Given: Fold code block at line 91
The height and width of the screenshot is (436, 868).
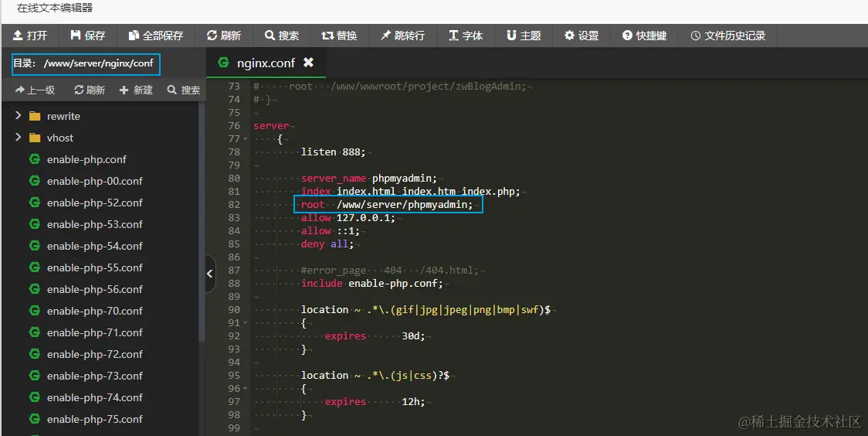Looking at the screenshot, I should (x=246, y=323).
